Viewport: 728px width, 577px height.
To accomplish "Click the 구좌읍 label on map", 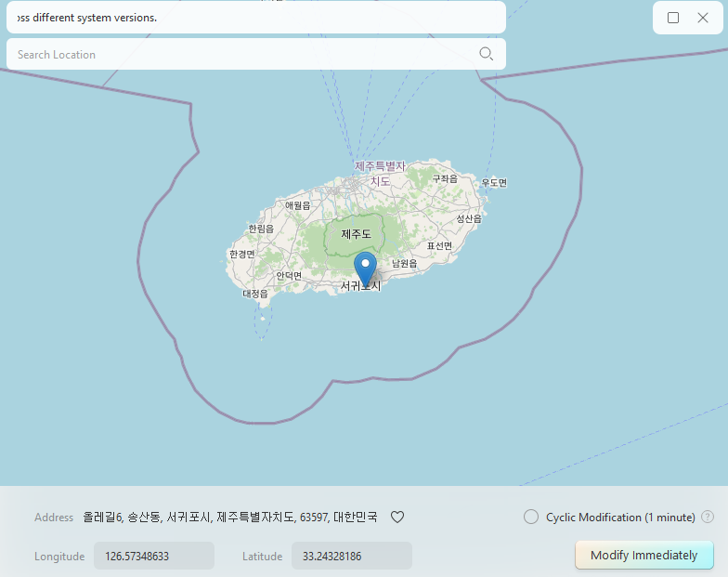I will pos(445,178).
